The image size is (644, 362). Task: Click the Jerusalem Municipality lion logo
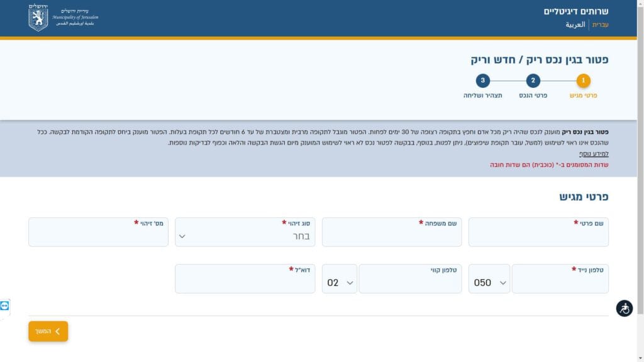coord(38,18)
